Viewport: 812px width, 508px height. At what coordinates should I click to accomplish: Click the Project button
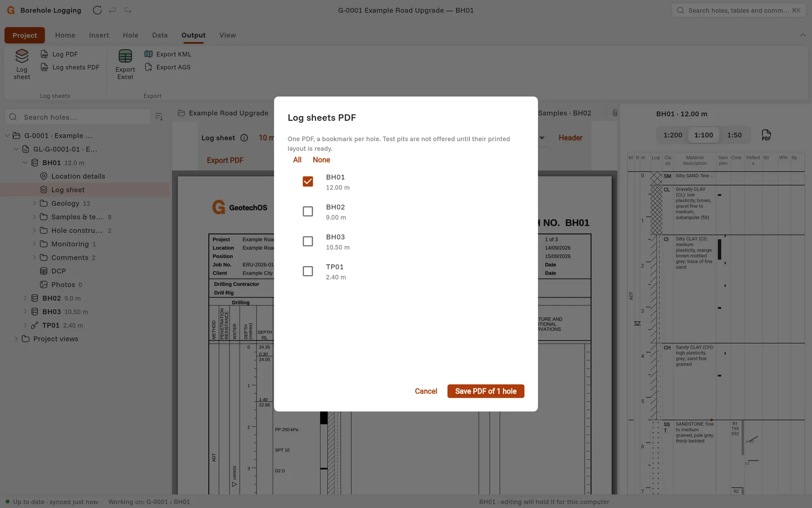pos(25,35)
